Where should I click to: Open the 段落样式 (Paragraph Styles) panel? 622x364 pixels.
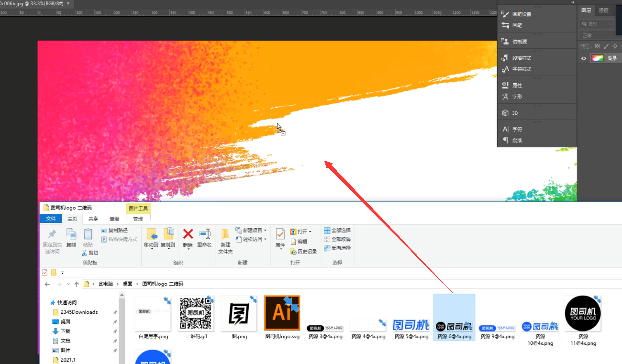(517, 58)
